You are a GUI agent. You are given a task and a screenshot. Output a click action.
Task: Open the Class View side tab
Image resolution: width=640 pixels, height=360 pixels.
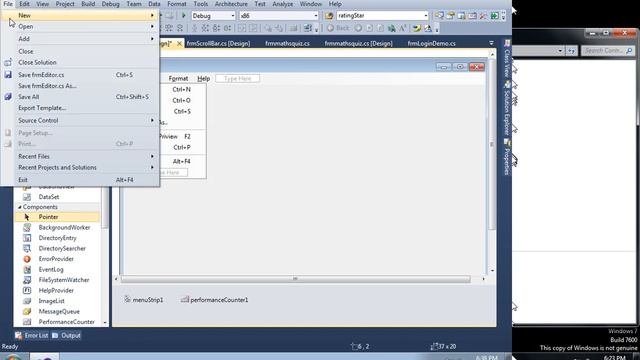tap(507, 58)
